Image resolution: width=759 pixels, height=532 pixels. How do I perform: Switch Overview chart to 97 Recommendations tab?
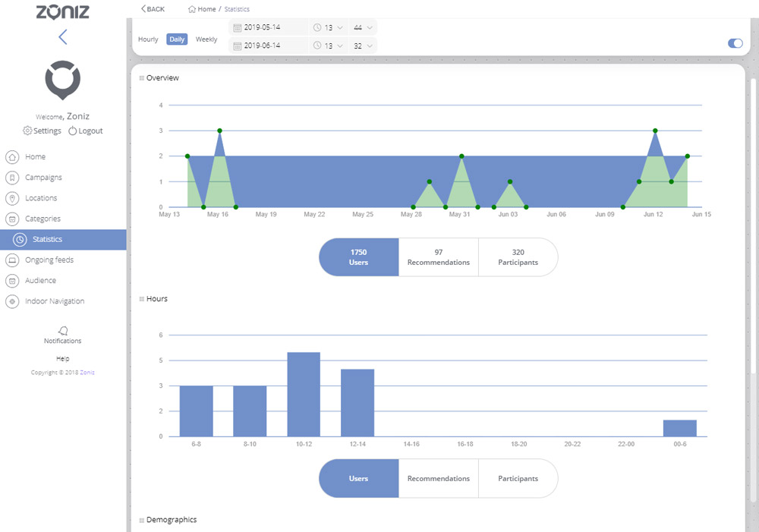pos(438,257)
